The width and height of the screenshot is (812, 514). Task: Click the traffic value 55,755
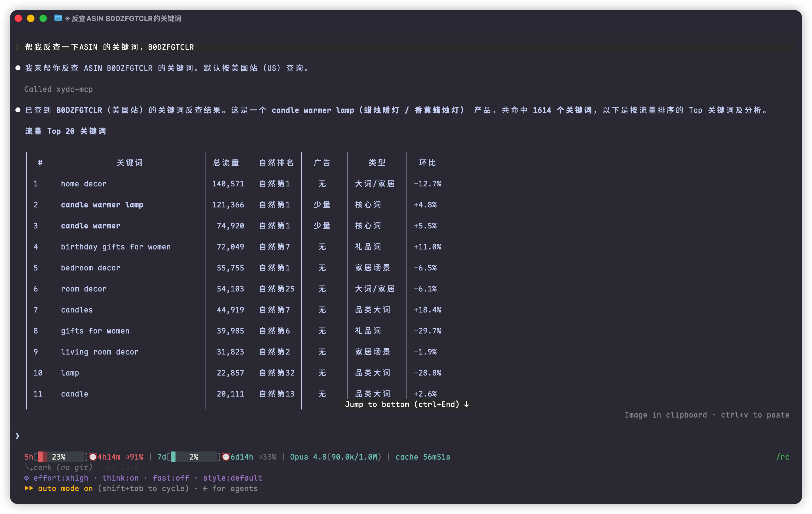[x=230, y=268]
